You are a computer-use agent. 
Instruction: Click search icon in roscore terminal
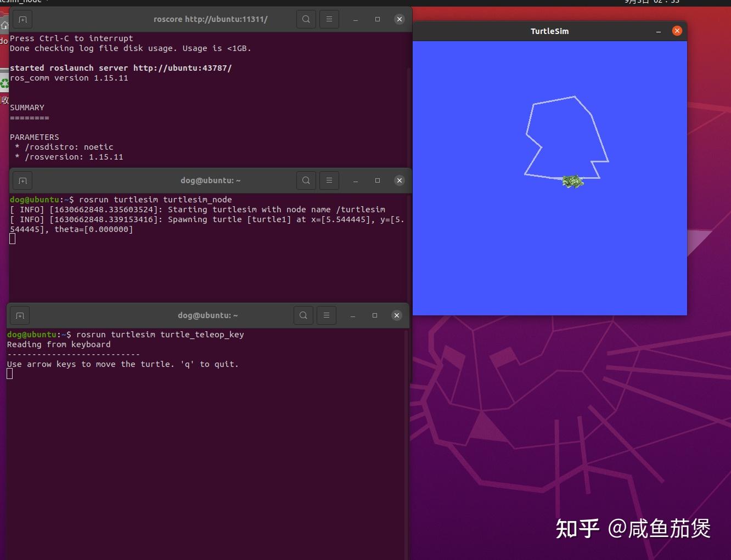tap(306, 19)
